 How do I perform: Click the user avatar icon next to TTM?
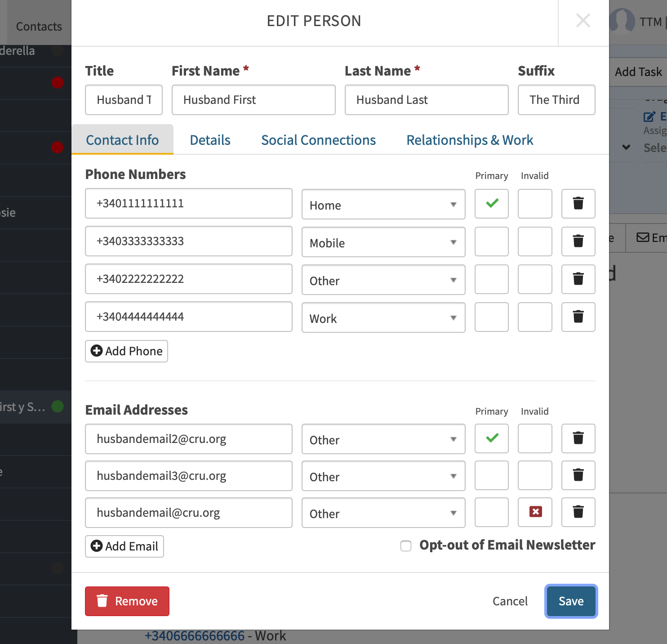623,21
